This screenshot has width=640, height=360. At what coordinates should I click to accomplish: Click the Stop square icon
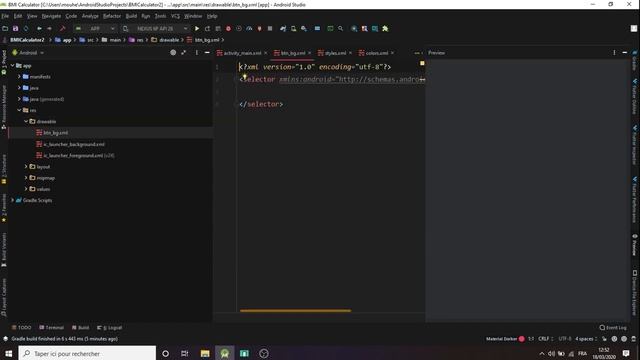pos(270,29)
